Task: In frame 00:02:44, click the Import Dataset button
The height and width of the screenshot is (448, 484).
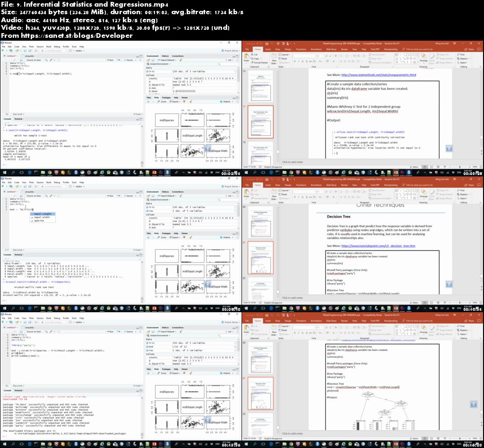Action: point(167,60)
